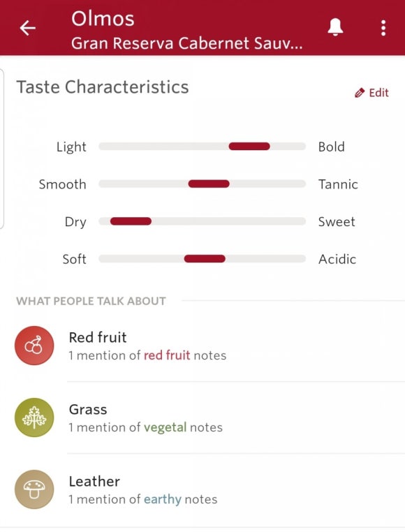Open the red fruit notes link
This screenshot has width=405, height=532.
[x=167, y=355]
